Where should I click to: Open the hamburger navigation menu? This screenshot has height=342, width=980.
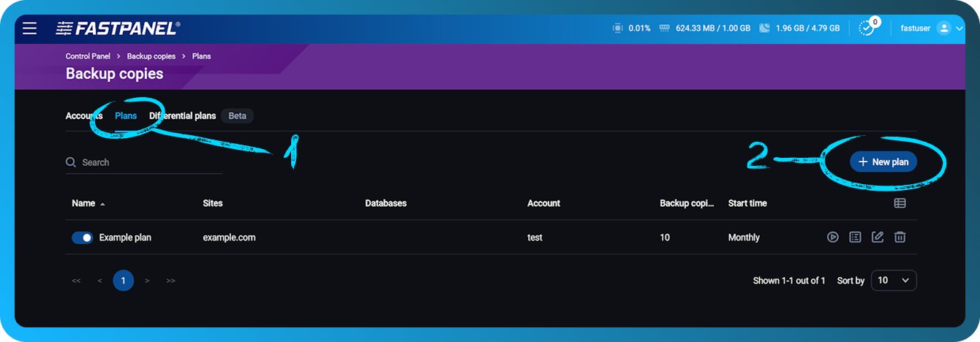(x=29, y=28)
